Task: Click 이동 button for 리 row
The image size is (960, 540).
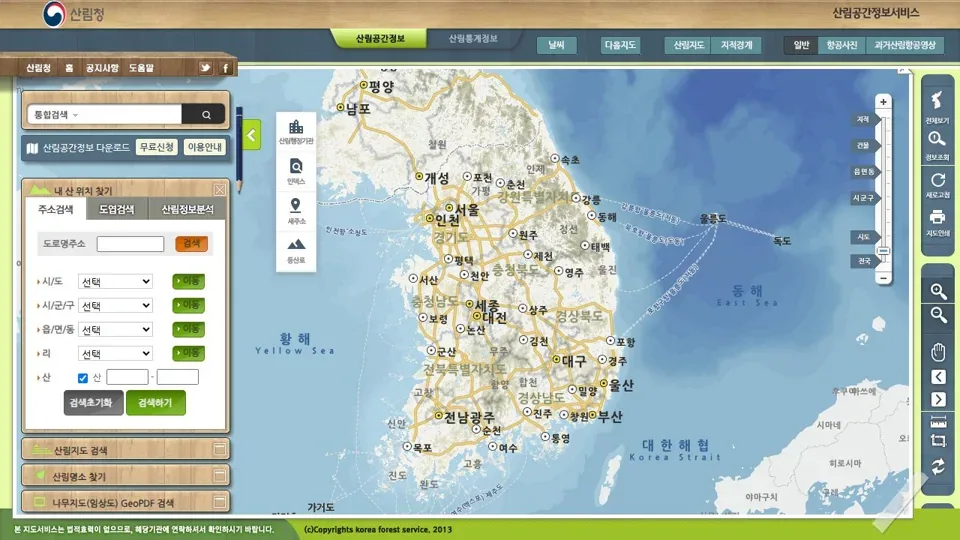Action: pyautogui.click(x=189, y=353)
